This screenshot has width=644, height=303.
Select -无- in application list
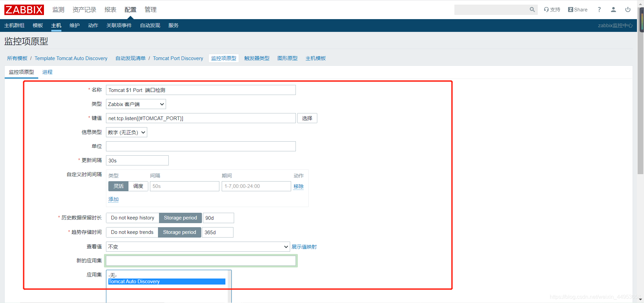pyautogui.click(x=167, y=275)
